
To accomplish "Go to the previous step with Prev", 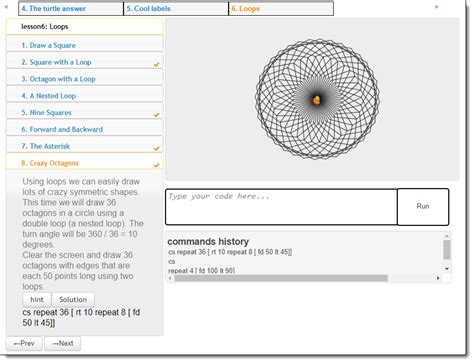I will tap(24, 343).
